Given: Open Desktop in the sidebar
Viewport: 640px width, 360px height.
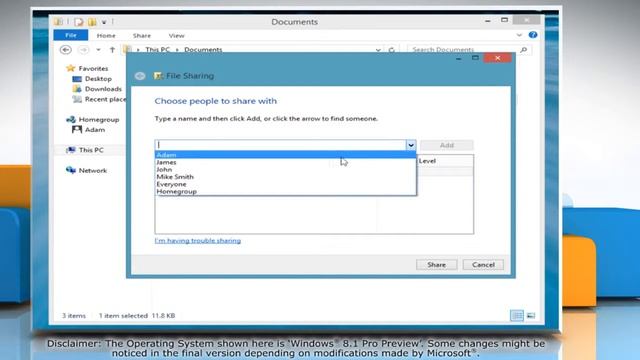Looking at the screenshot, I should (98, 78).
